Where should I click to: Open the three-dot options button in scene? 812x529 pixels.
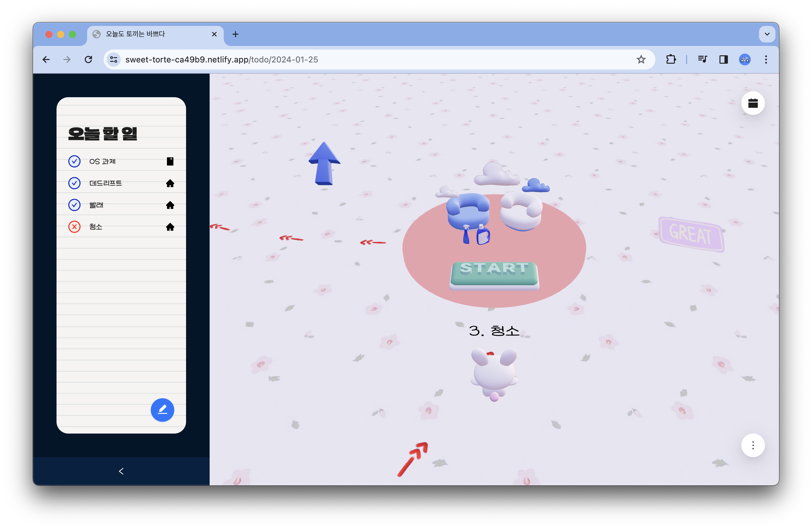tap(753, 445)
